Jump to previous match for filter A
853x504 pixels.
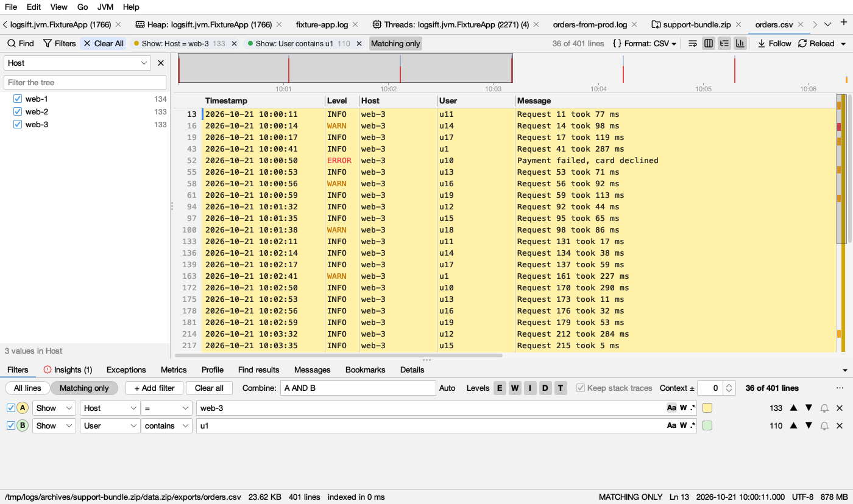point(793,408)
